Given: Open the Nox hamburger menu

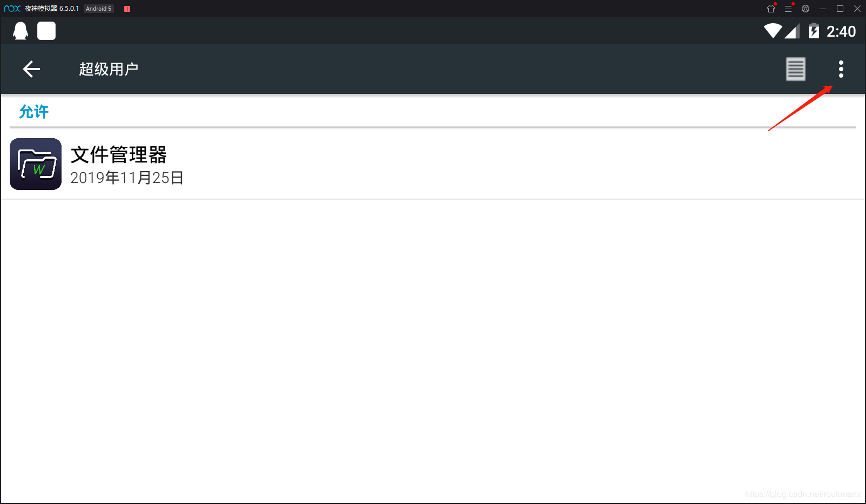Looking at the screenshot, I should click(788, 9).
